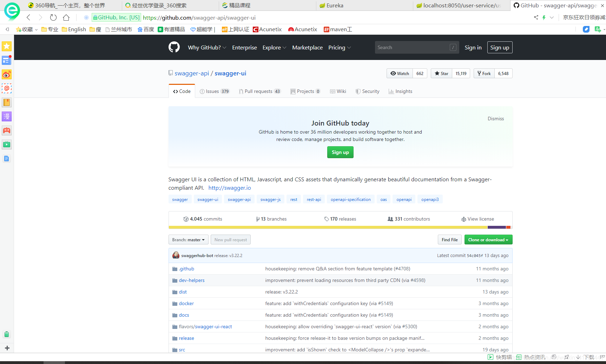The width and height of the screenshot is (606, 364).
Task: Open the manga sidebar icon
Action: click(x=7, y=116)
